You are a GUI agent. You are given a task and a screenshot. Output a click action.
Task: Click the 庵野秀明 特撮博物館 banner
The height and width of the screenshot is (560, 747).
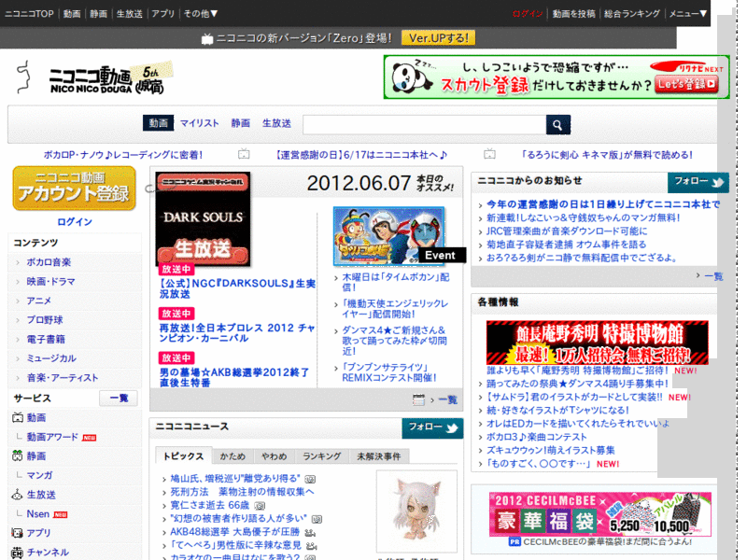pyautogui.click(x=598, y=343)
